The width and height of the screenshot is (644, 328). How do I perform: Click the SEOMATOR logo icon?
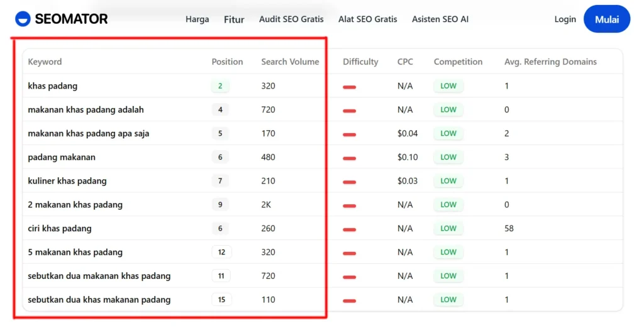(23, 19)
